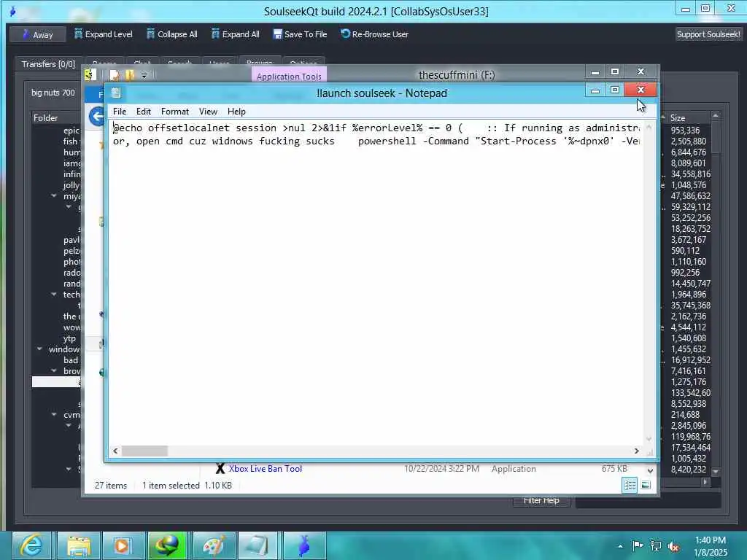Collapse the brov folder tree node

click(54, 371)
